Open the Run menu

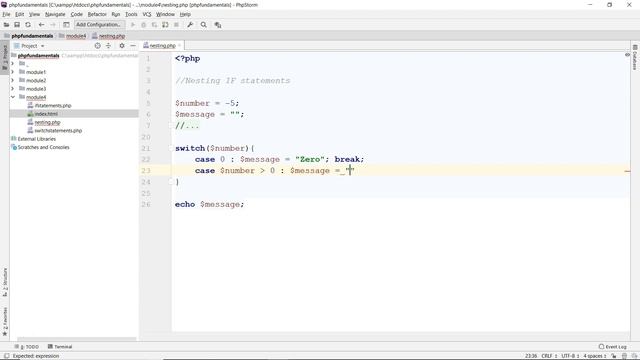point(116,14)
